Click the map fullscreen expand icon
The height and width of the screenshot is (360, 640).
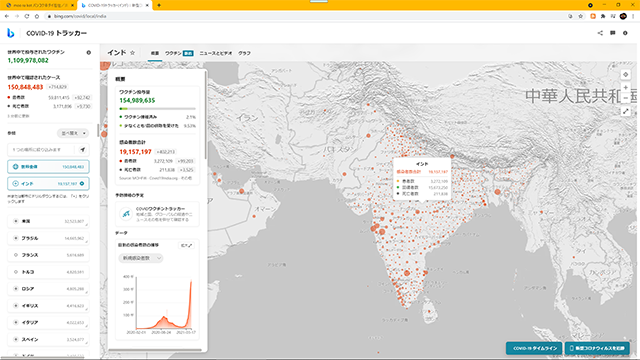tap(625, 111)
